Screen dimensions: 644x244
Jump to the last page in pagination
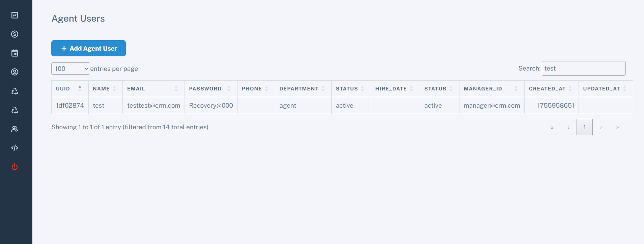click(617, 128)
